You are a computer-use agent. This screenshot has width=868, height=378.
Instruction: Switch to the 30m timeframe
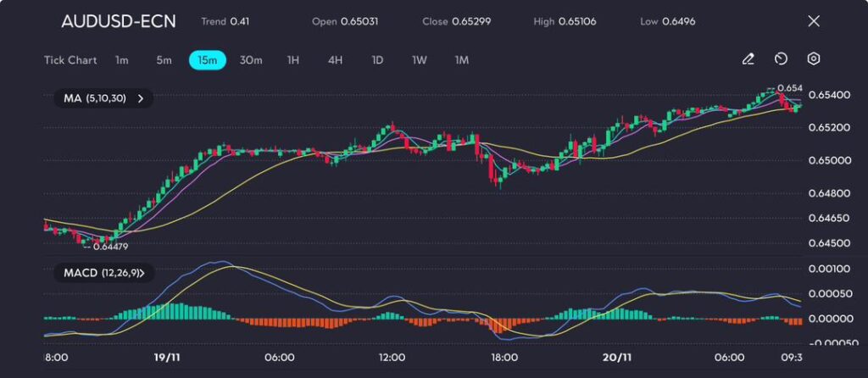(x=251, y=60)
